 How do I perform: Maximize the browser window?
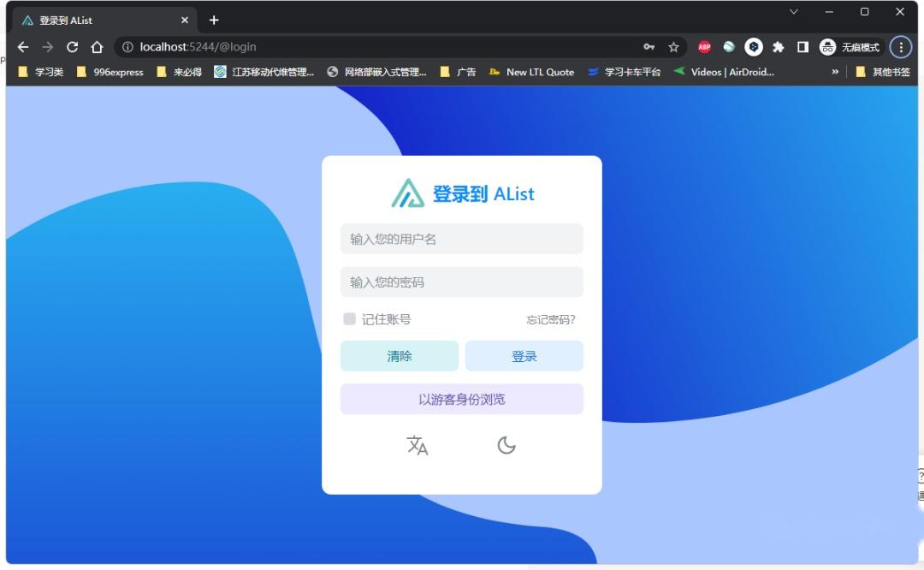[864, 12]
